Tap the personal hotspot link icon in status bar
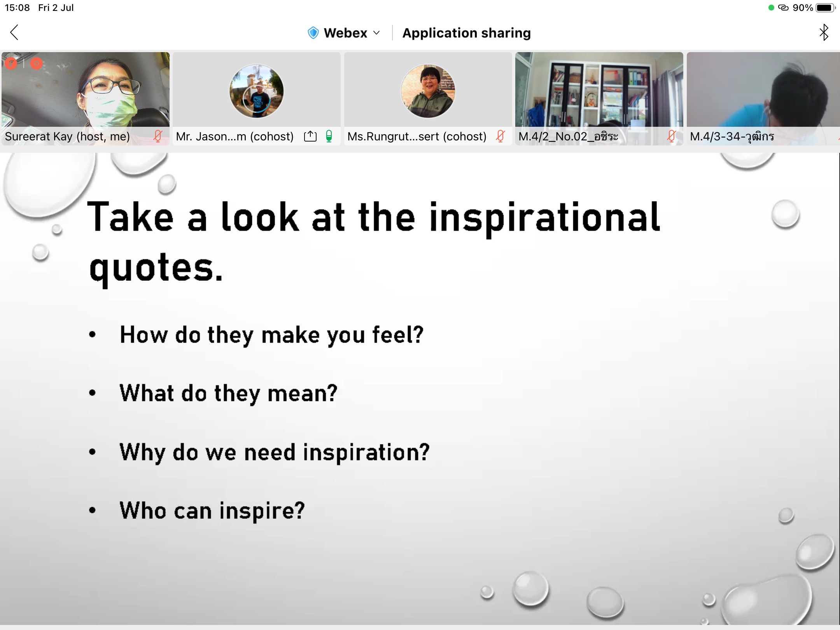The height and width of the screenshot is (630, 840). tap(783, 8)
